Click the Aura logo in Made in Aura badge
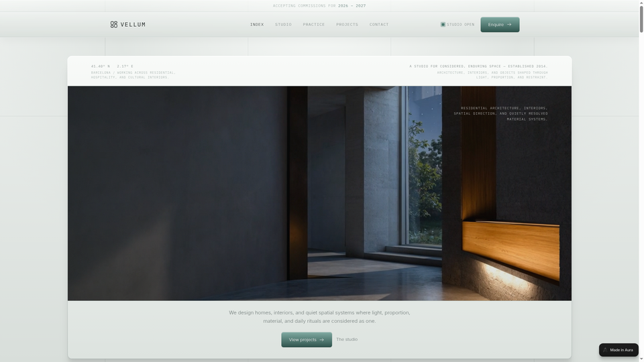Viewport: 644px width, 362px height. coord(605,350)
